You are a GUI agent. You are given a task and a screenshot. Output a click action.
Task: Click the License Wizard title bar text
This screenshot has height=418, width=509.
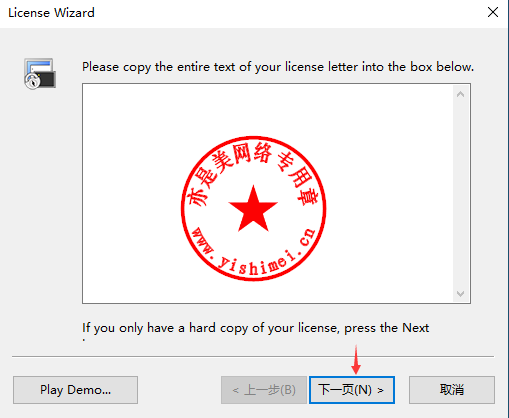coord(51,13)
